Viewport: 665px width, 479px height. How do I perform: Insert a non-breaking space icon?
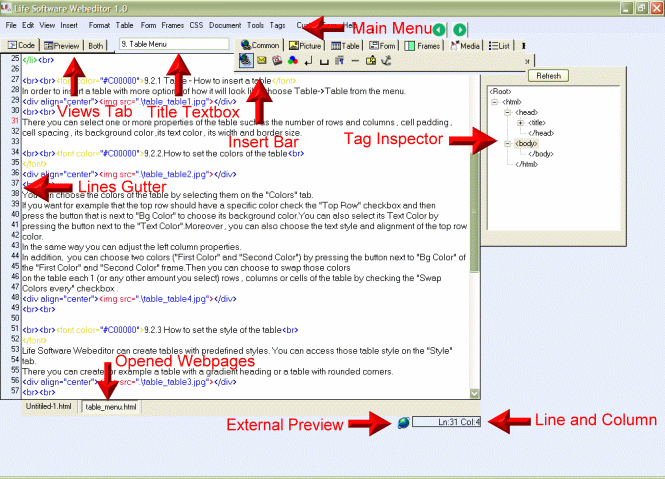(324, 62)
